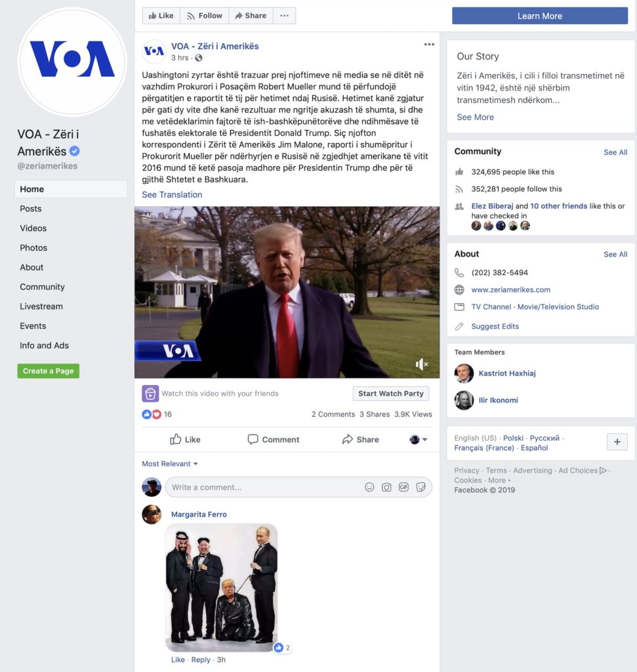Expand the Most Relevant comments sort dropdown
This screenshot has width=637, height=672.
pos(170,464)
